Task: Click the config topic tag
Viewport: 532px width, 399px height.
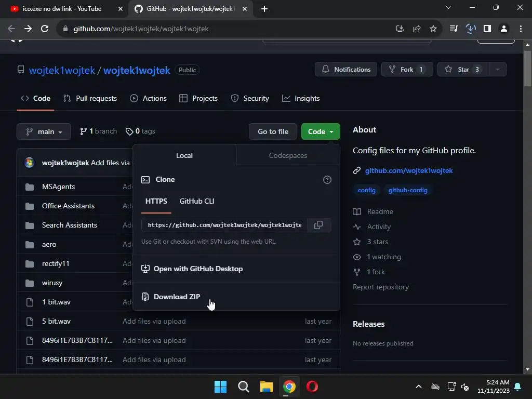Action: pos(366,190)
